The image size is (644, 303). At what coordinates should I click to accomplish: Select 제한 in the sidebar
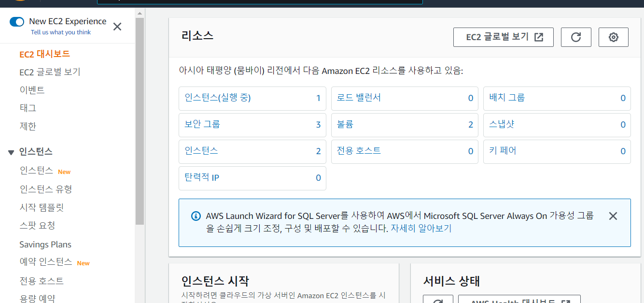pyautogui.click(x=28, y=126)
